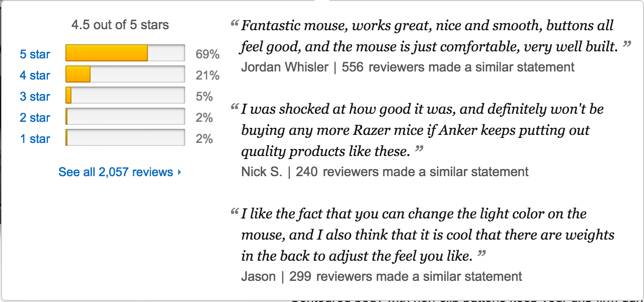Select the 1 star rating bar
The image size is (644, 302).
point(125,137)
